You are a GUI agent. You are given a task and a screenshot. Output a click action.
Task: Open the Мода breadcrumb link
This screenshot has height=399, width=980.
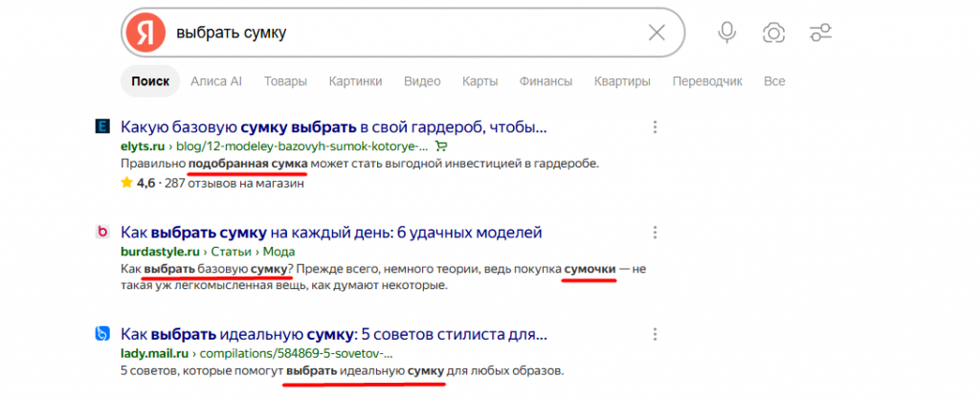click(x=278, y=252)
